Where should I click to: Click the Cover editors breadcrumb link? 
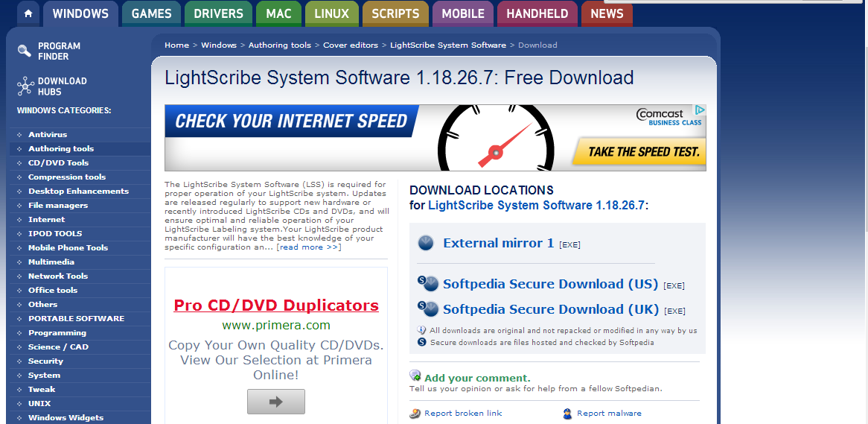tap(351, 45)
